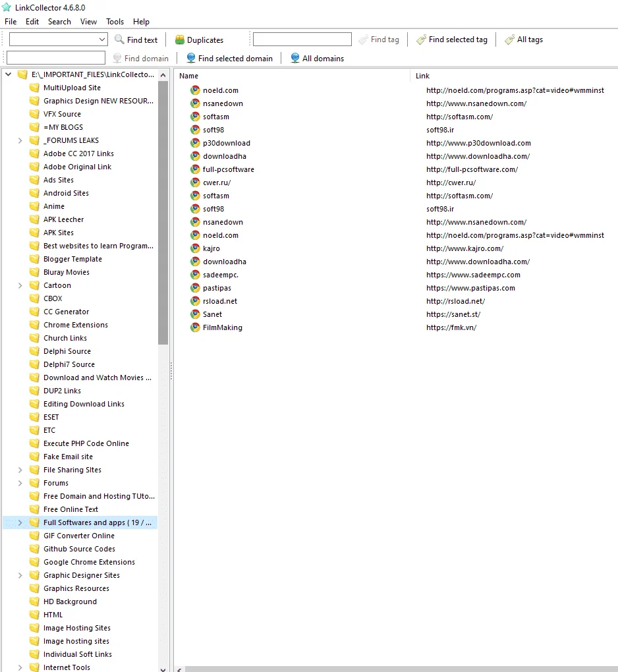Click the Find text magnifier button
Image resolution: width=618 pixels, height=672 pixels.
136,40
